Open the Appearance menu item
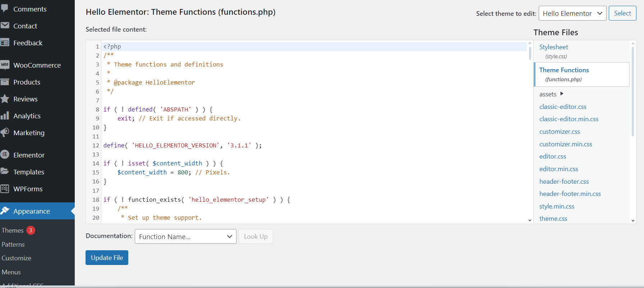 32,211
